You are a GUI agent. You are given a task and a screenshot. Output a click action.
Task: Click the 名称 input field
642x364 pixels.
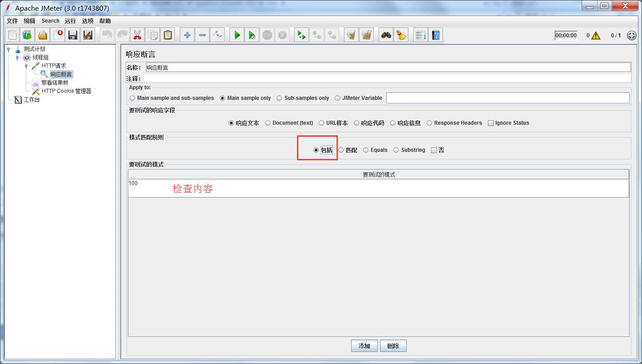point(388,67)
